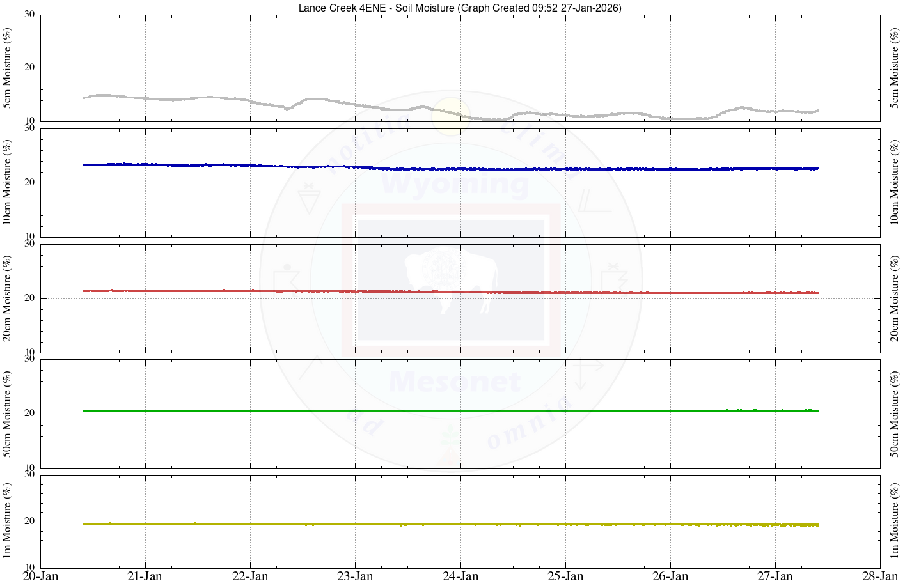Click the left "5cm Moisture (%)" axis label

coord(8,68)
